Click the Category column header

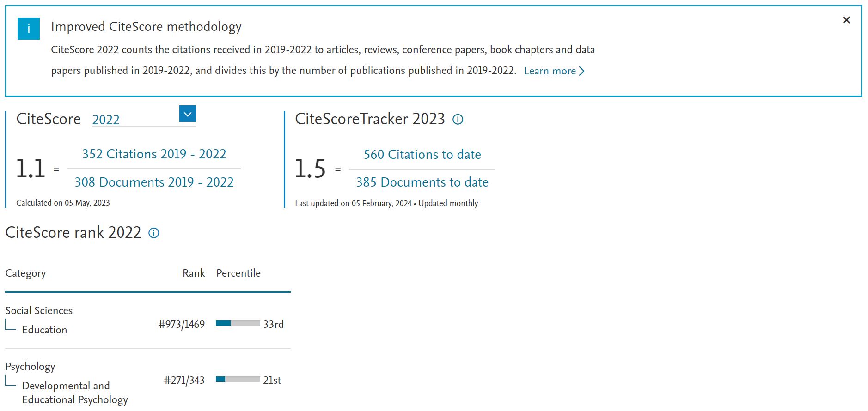click(25, 273)
